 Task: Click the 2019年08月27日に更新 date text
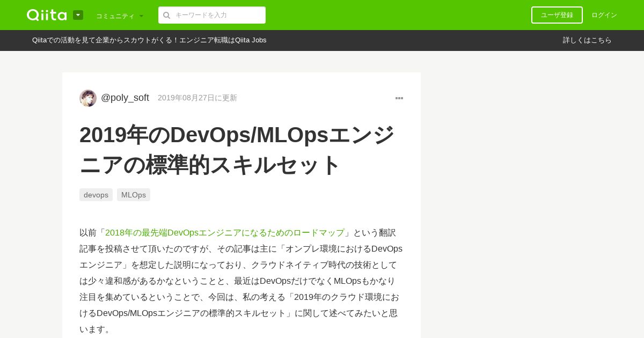click(197, 98)
